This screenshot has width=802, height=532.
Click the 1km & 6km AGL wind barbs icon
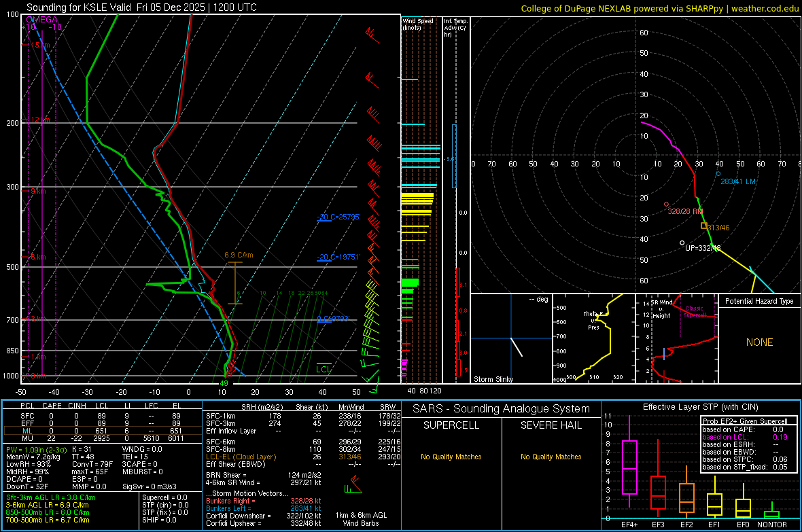353,485
